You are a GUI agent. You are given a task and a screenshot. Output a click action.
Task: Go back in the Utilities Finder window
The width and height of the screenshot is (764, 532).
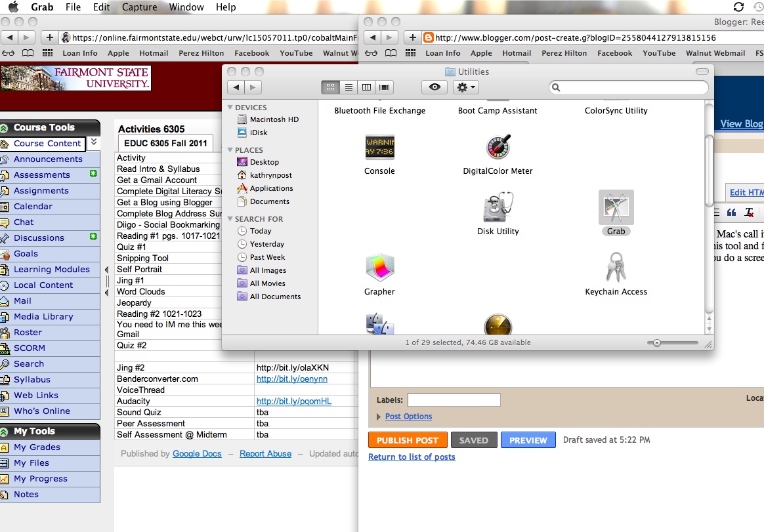tap(236, 87)
